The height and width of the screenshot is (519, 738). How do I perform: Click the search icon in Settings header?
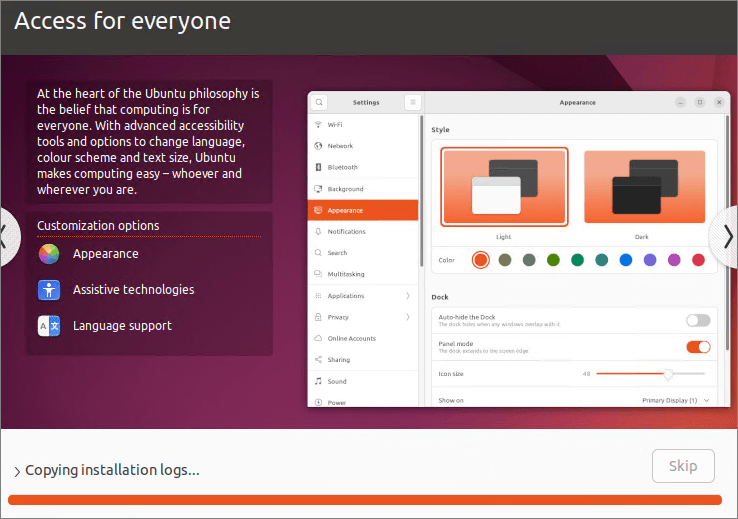318,102
